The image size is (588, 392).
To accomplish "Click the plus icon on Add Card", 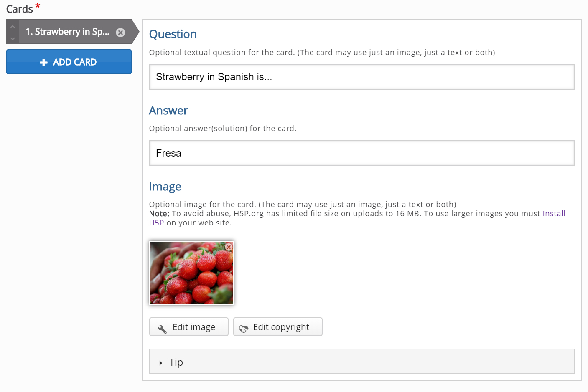I will 43,62.
